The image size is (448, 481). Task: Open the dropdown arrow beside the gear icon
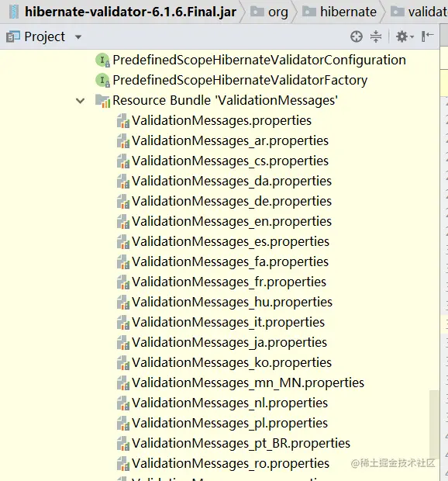pos(412,37)
